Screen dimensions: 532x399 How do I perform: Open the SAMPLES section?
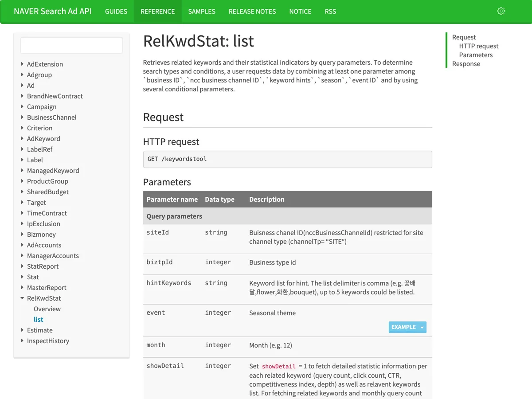(202, 12)
